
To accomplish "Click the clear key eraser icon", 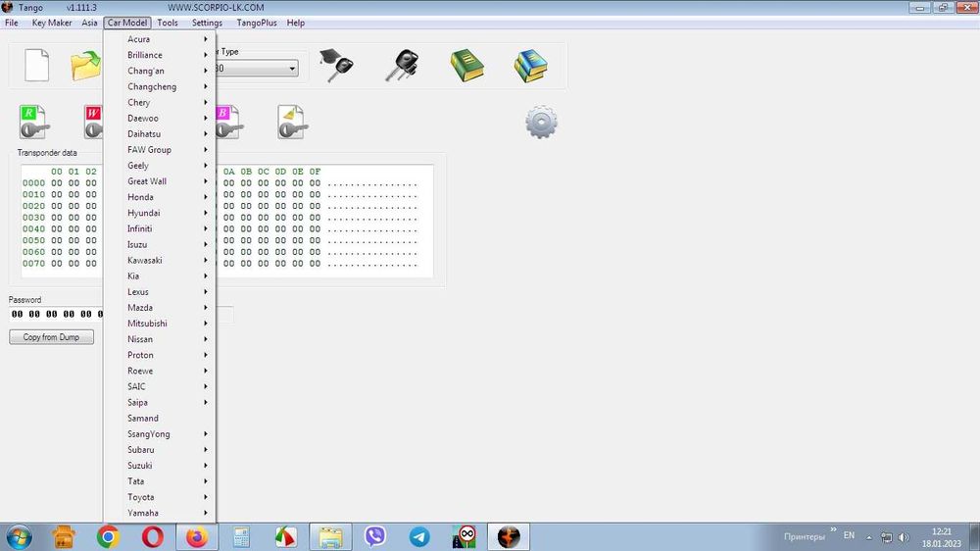I will 292,122.
